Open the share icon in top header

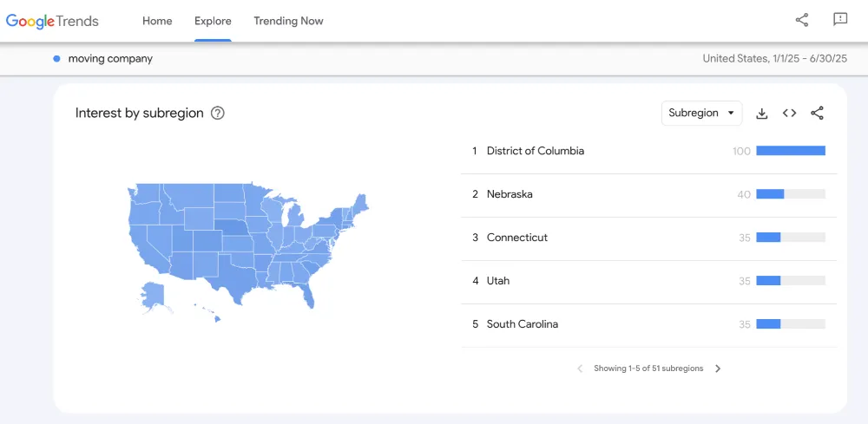coord(801,20)
